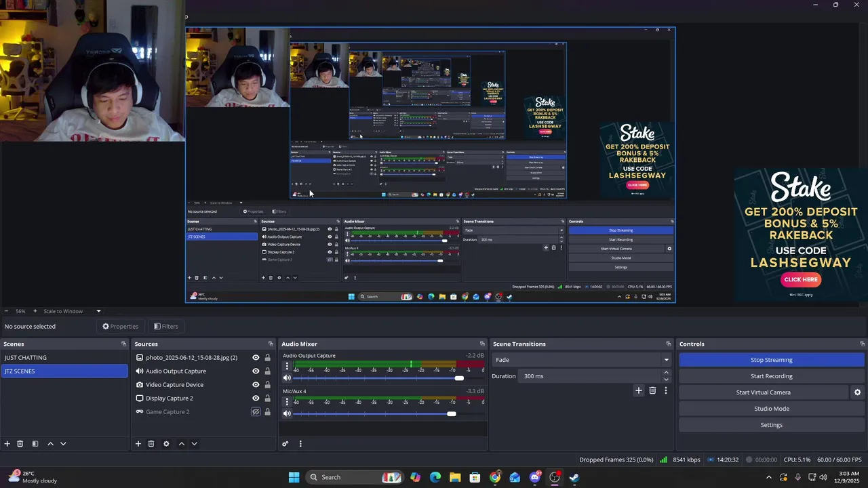Screen dimensions: 868x488
Task: Move source down with the Sources down arrow
Action: tap(194, 444)
